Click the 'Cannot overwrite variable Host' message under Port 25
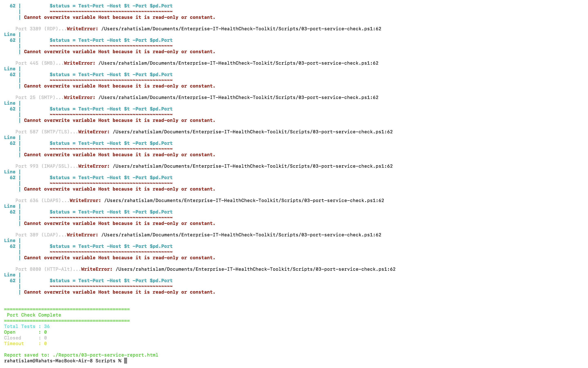 click(120, 120)
